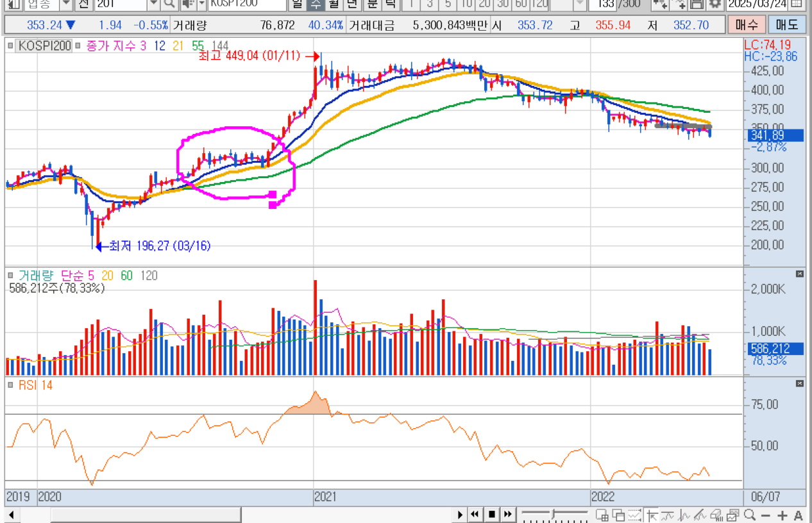This screenshot has height=523, width=812.
Task: Click the letter A auto-fit icon
Action: tap(799, 515)
